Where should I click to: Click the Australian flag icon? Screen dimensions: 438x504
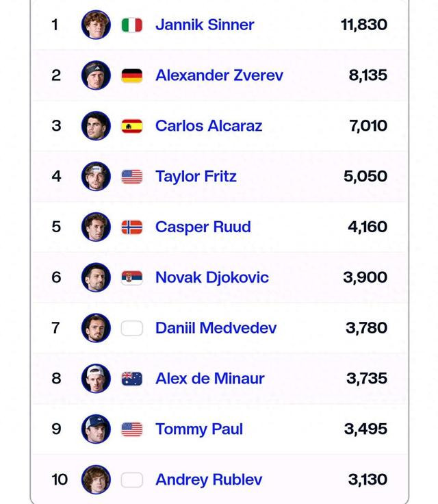tap(132, 379)
